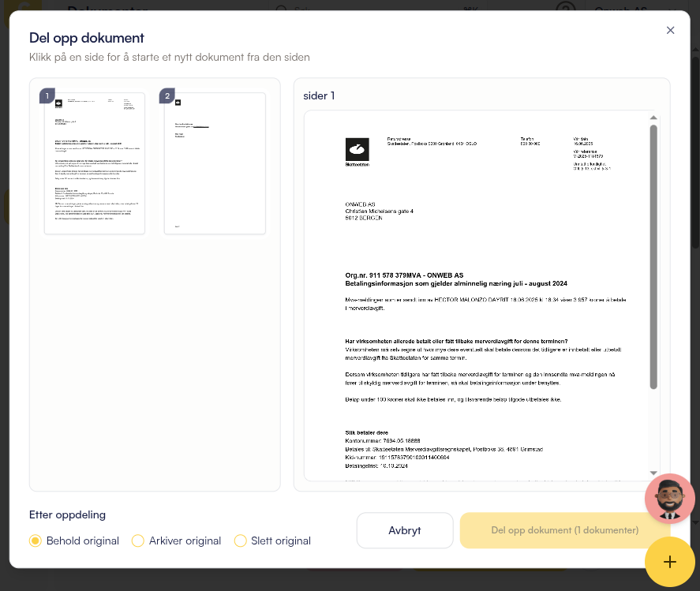The image size is (700, 591).
Task: Select the Behold original option
Action: [36, 541]
